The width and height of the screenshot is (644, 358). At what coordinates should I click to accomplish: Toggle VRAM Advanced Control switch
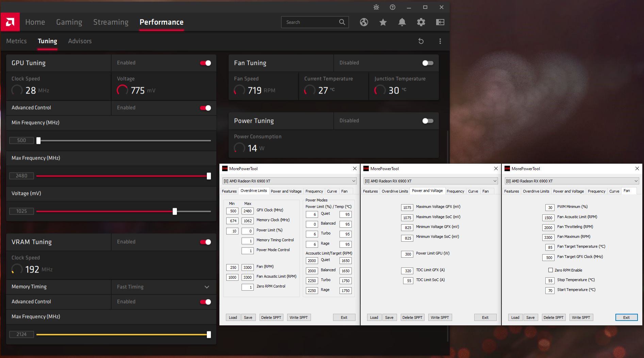pyautogui.click(x=205, y=302)
